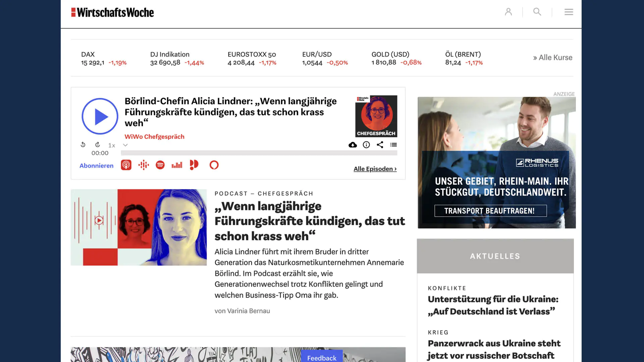Image resolution: width=644 pixels, height=362 pixels.
Task: Skip forward with the forward icon
Action: (x=97, y=144)
